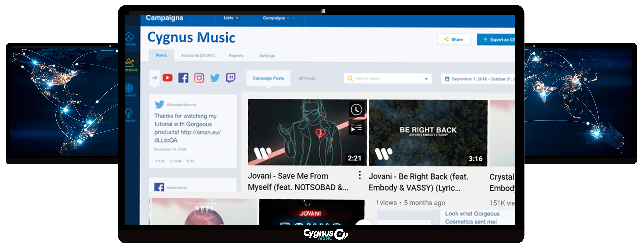Click the 5 months ago text
The image size is (644, 249).
pyautogui.click(x=424, y=203)
